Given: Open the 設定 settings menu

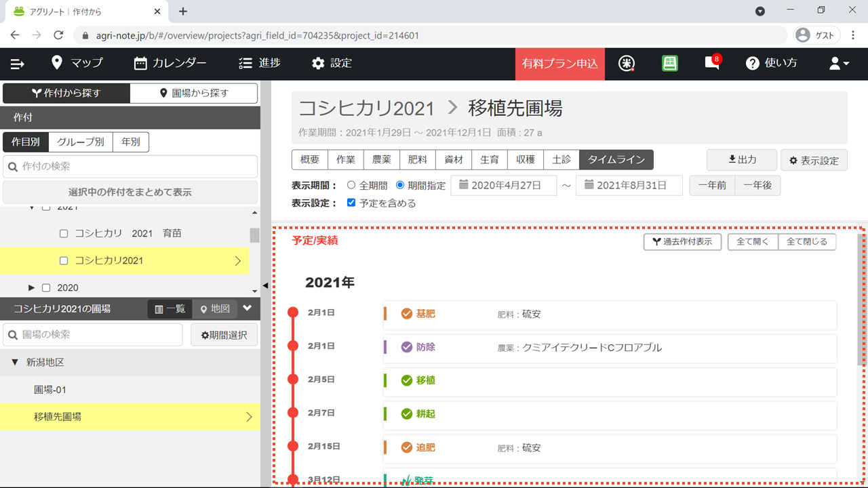Looking at the screenshot, I should pos(332,63).
